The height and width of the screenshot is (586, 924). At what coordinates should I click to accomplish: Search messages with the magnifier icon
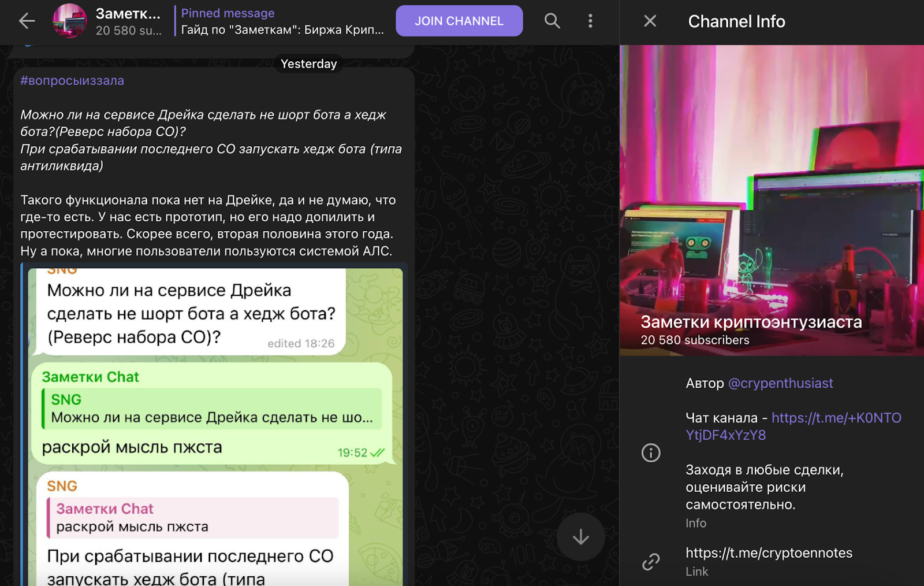point(552,21)
